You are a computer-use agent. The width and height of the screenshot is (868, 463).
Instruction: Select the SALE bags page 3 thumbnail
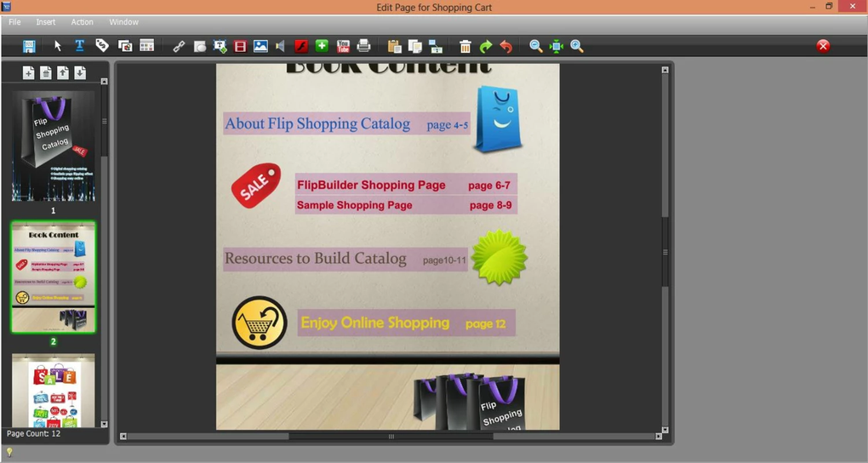point(53,391)
